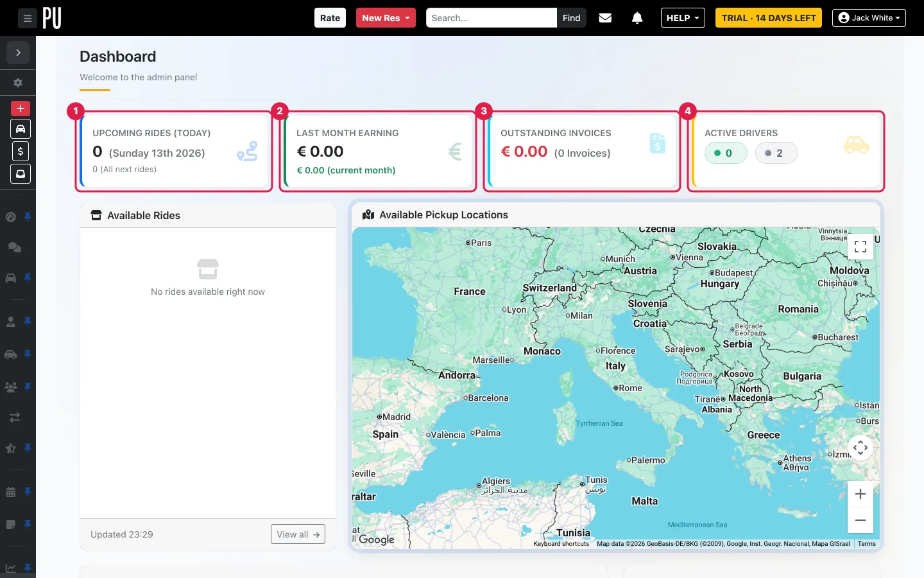Click the dollar quick-action icon

point(21,152)
